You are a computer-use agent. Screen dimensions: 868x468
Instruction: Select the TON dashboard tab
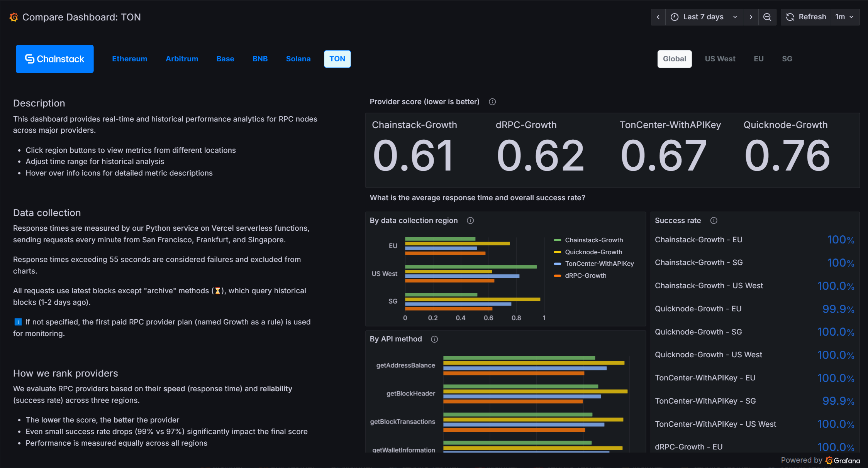coord(337,59)
